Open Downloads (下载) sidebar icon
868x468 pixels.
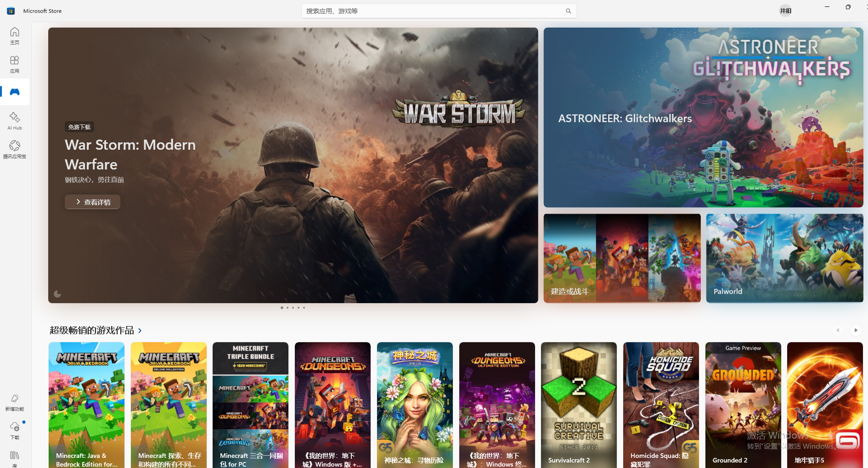pos(15,431)
